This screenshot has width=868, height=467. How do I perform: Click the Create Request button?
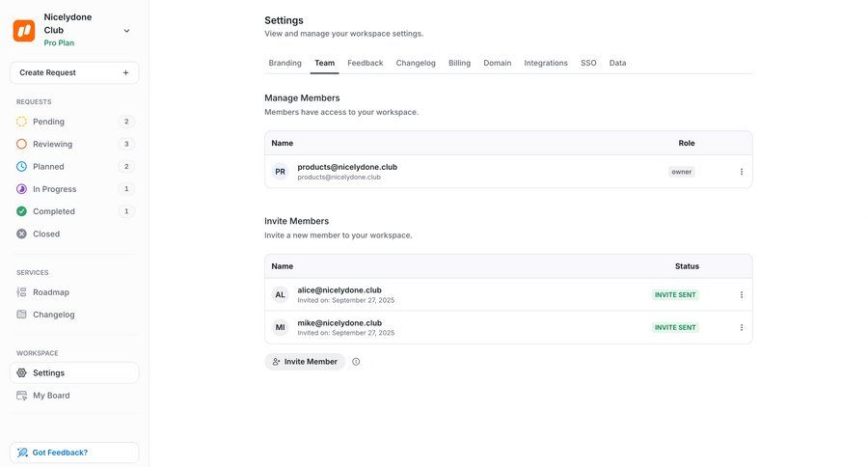pos(74,72)
